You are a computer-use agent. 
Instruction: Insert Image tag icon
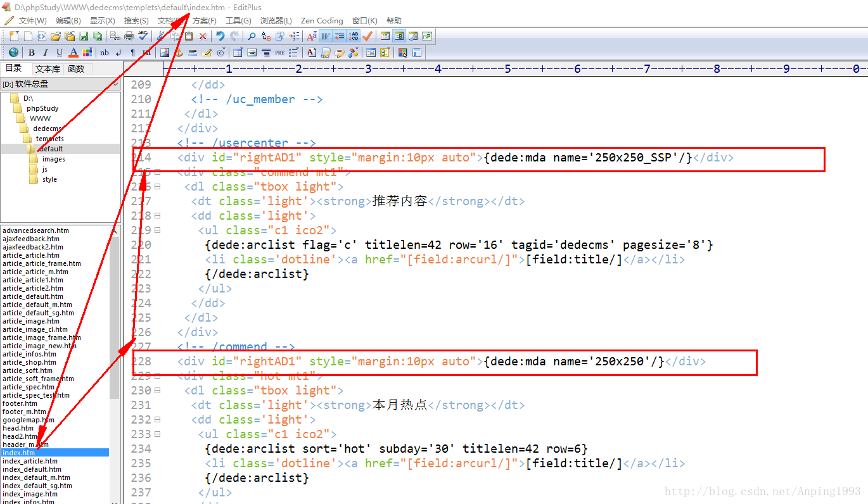(165, 53)
